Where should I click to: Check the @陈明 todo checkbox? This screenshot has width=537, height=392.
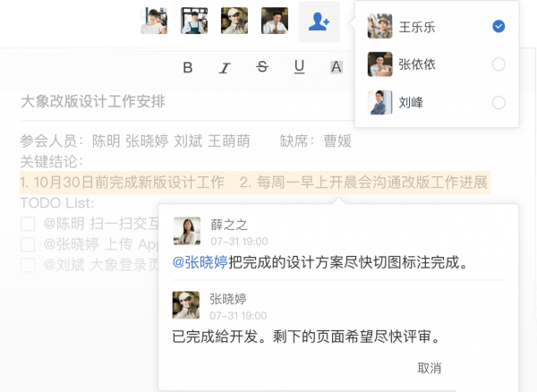click(x=28, y=224)
